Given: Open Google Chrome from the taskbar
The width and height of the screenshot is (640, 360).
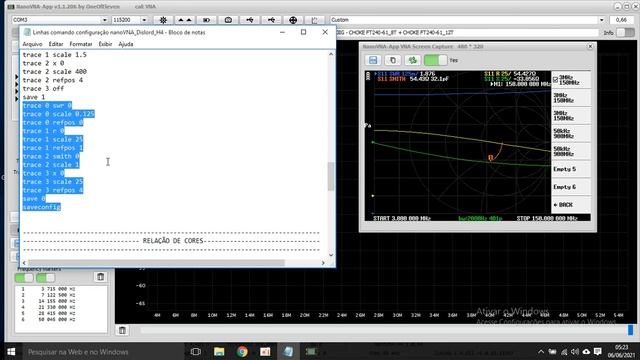Looking at the screenshot, I should [242, 351].
